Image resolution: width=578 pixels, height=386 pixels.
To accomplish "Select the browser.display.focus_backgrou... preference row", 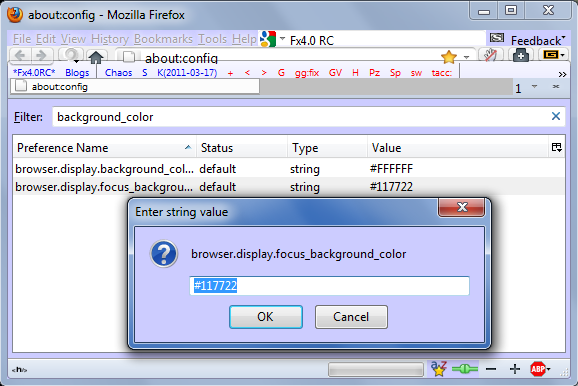I will [x=289, y=187].
